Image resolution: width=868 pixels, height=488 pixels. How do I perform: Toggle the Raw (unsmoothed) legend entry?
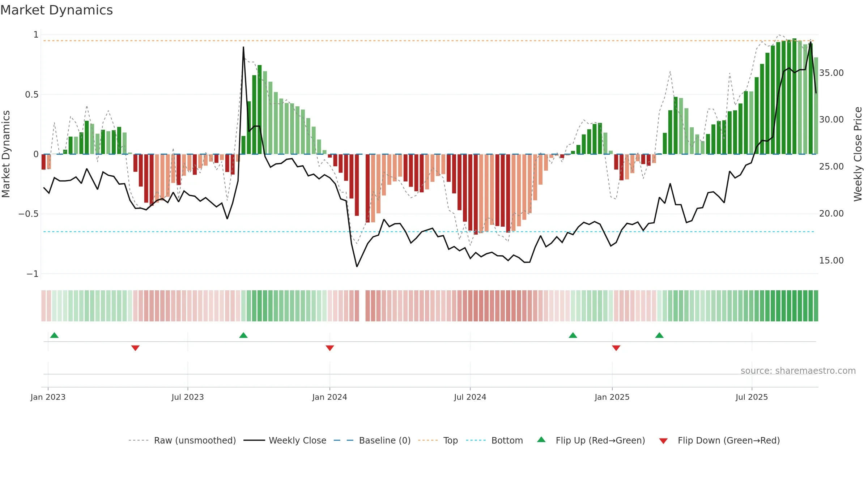pyautogui.click(x=182, y=440)
